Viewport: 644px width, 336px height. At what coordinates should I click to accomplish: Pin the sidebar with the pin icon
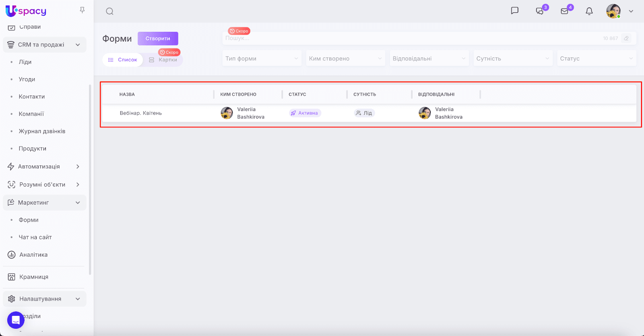click(x=82, y=10)
